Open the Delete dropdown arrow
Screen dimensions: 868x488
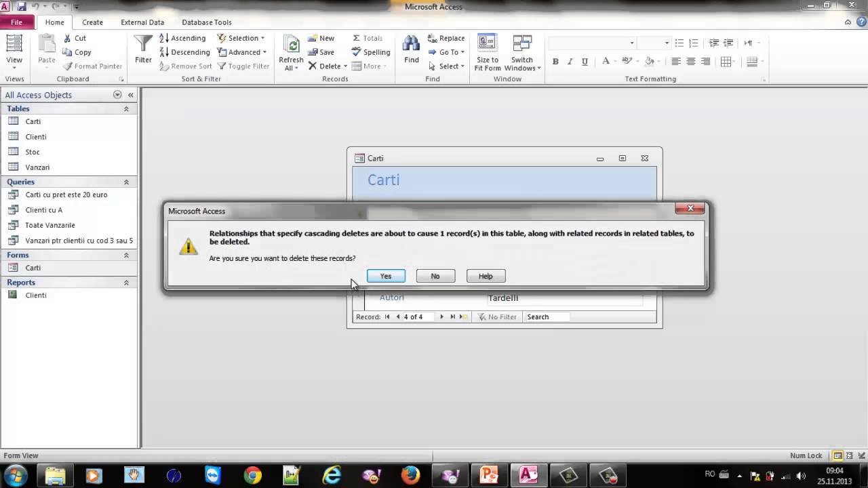[x=345, y=66]
